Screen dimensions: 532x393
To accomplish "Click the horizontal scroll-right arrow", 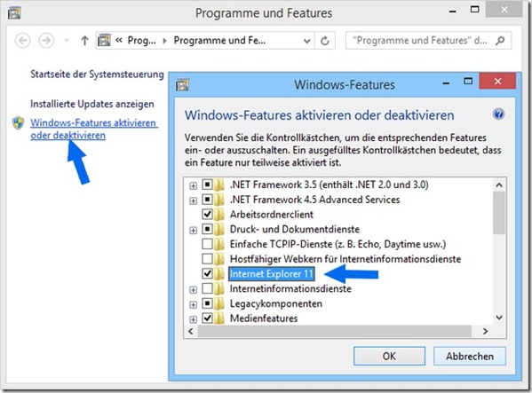I will 486,331.
